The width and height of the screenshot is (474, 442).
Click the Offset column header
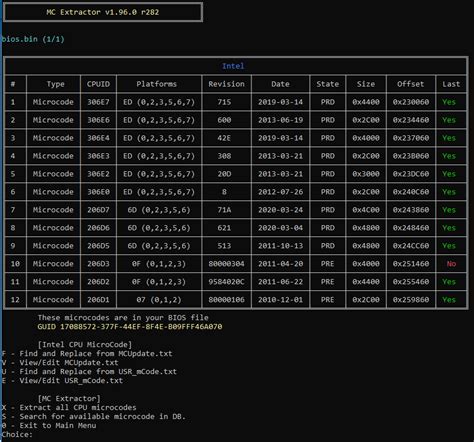coord(411,84)
